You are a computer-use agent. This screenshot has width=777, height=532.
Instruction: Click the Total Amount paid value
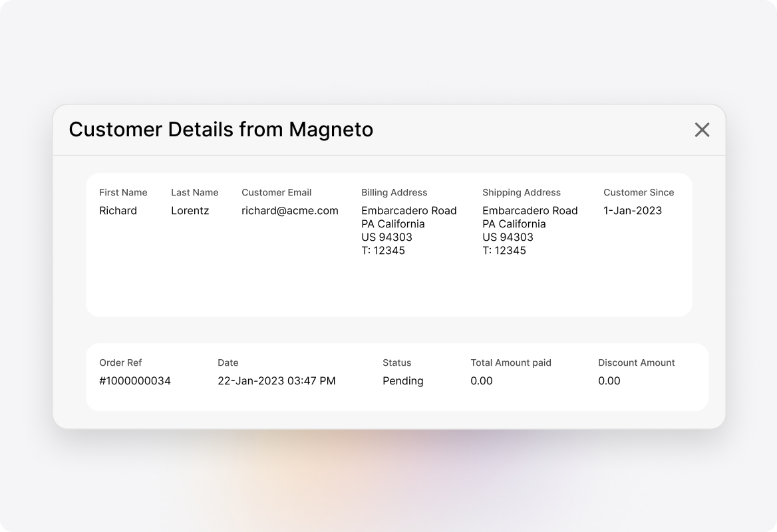click(x=481, y=380)
